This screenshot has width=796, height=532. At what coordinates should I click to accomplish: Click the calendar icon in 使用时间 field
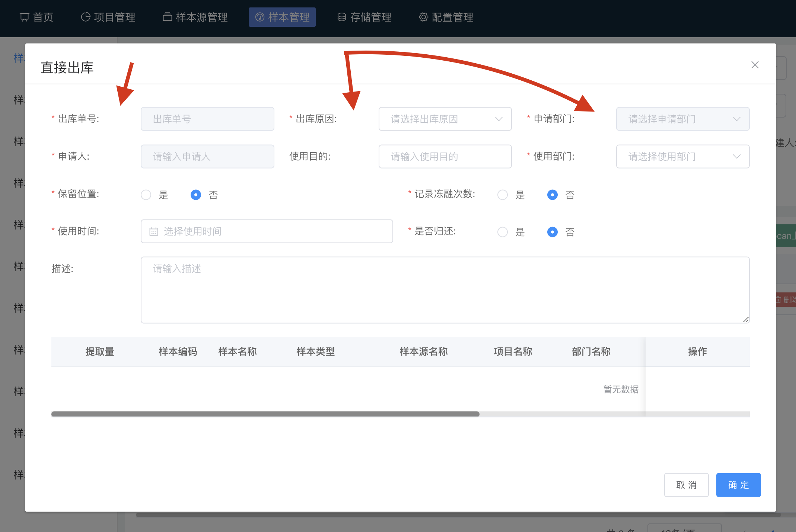point(154,231)
